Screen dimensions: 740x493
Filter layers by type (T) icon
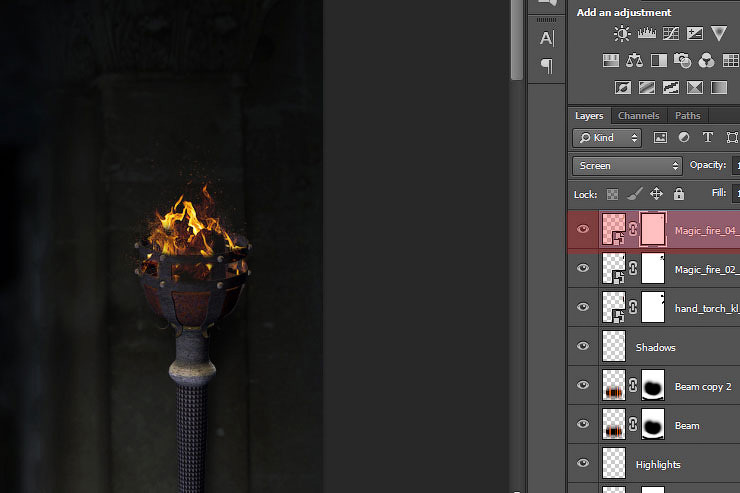coord(708,138)
